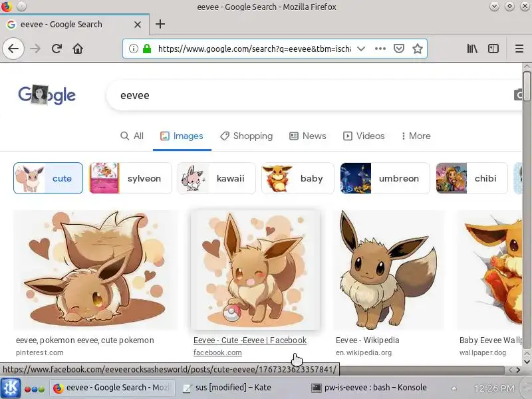Open a new tab with the plus button
532x399 pixels.
click(160, 24)
